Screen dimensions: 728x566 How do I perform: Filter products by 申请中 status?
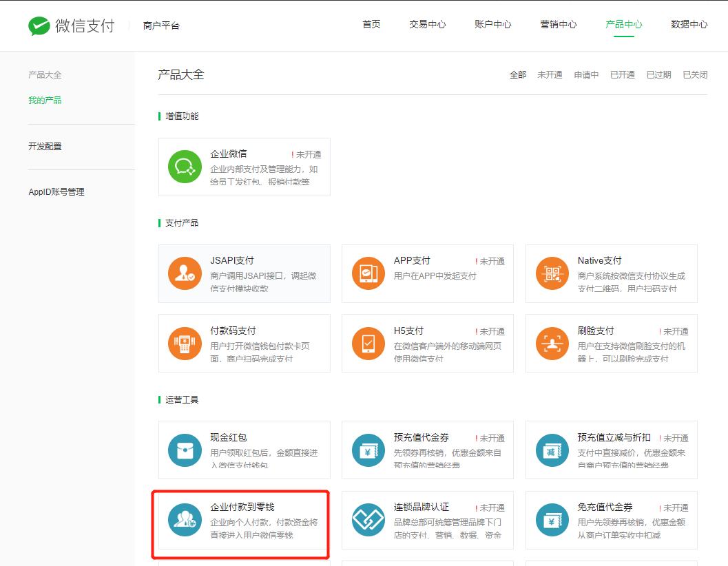click(x=586, y=75)
